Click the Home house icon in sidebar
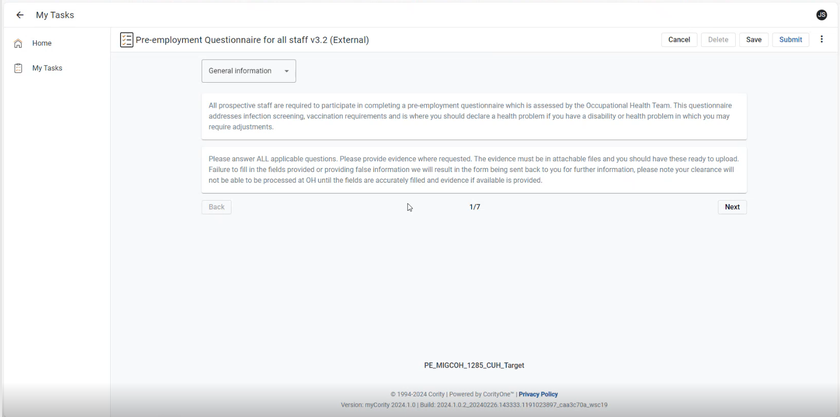Viewport: 840px width, 417px height. (x=18, y=43)
